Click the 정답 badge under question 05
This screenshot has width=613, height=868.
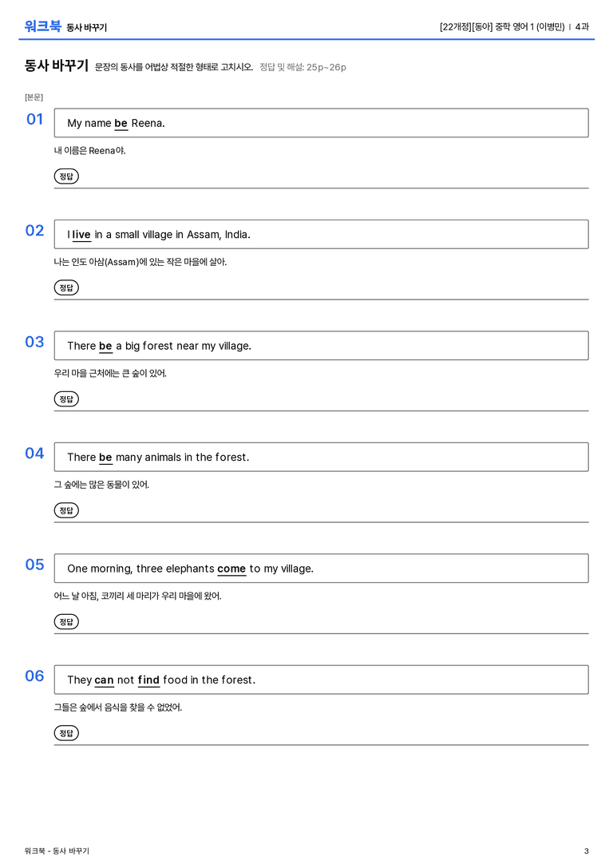66,622
